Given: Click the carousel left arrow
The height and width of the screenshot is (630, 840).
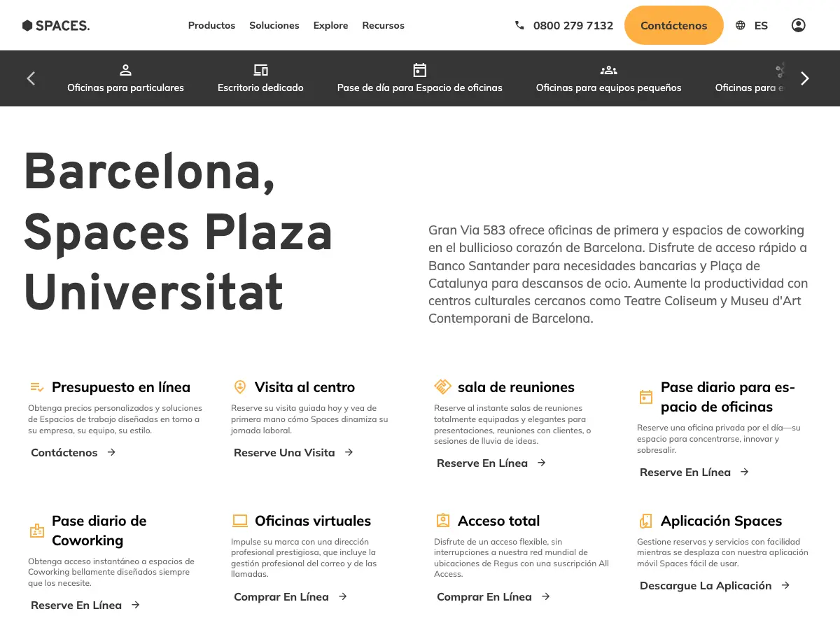Looking at the screenshot, I should pos(31,78).
